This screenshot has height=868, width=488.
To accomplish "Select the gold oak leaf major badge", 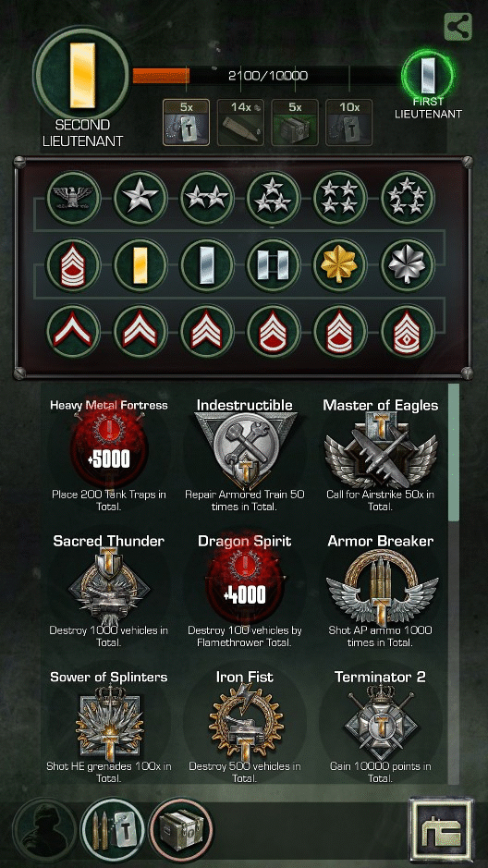I will point(341,265).
